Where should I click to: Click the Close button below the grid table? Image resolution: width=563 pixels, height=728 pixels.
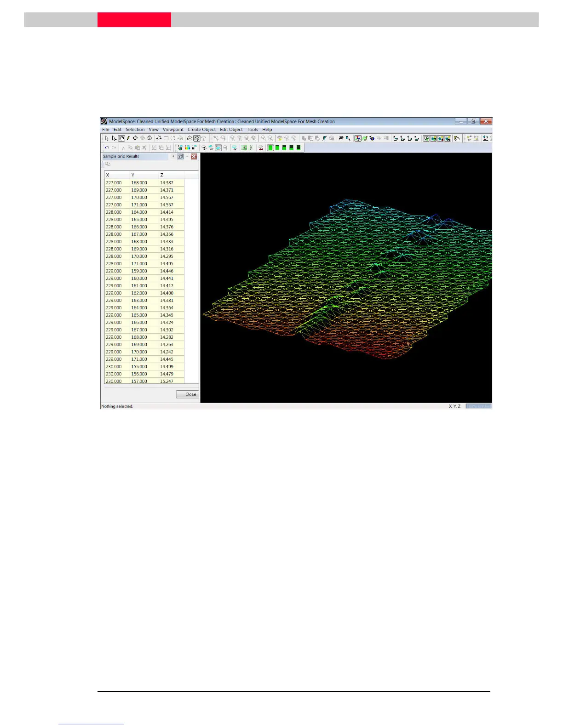click(188, 394)
